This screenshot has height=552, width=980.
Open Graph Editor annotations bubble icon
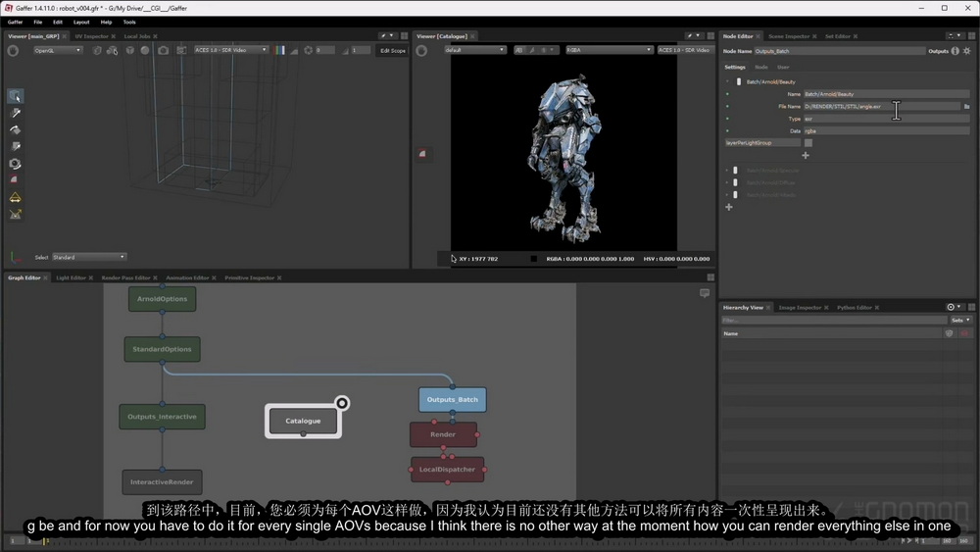(705, 293)
